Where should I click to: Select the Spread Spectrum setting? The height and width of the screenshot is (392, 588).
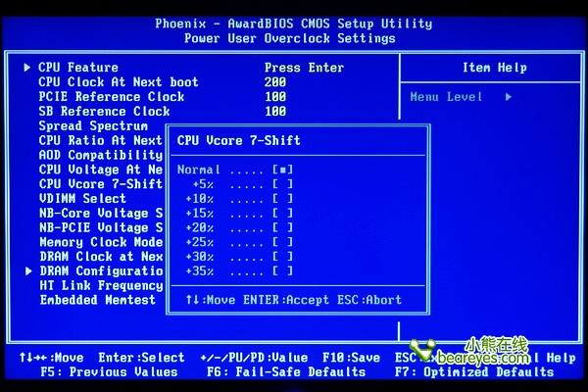click(x=93, y=125)
